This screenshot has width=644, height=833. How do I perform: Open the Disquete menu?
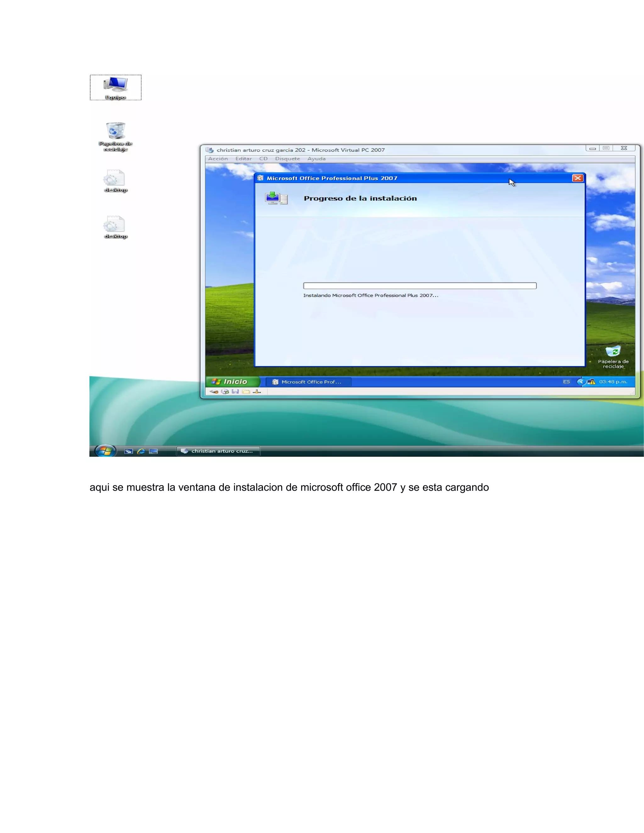[287, 159]
